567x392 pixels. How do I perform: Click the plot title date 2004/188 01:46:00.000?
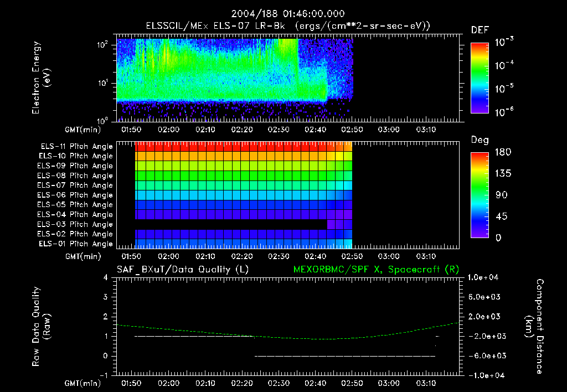pos(287,13)
